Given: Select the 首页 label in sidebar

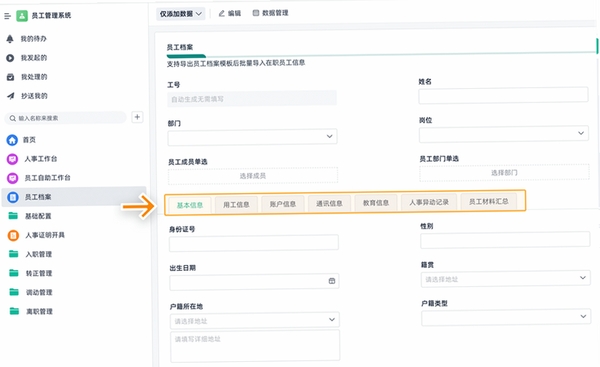Looking at the screenshot, I should [x=29, y=140].
